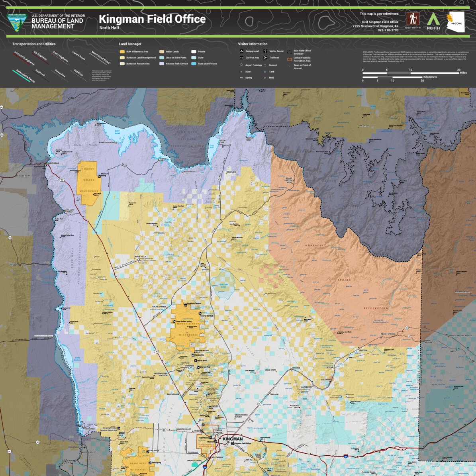476x476 pixels.
Task: Click the BLM Wilderness Area color swatch
Action: tap(122, 52)
